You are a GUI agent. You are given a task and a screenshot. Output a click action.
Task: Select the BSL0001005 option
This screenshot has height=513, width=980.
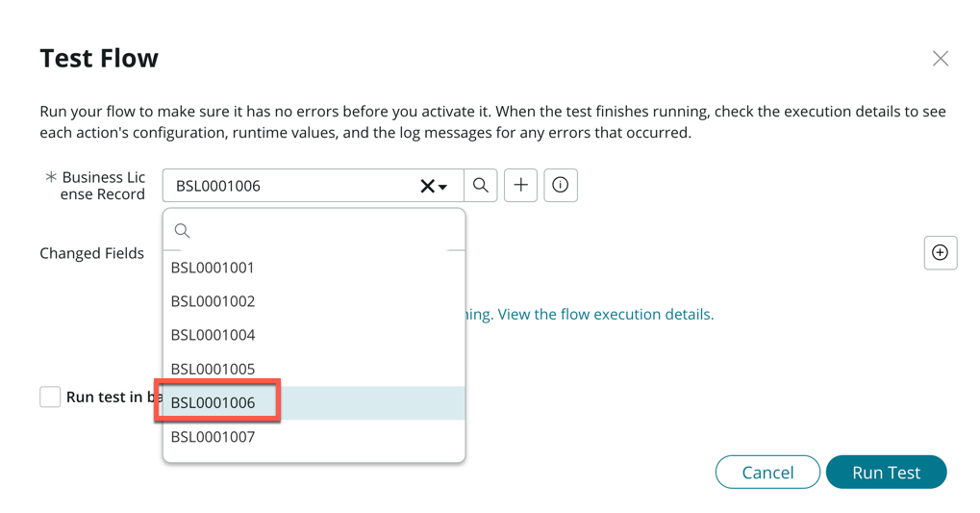click(x=213, y=369)
